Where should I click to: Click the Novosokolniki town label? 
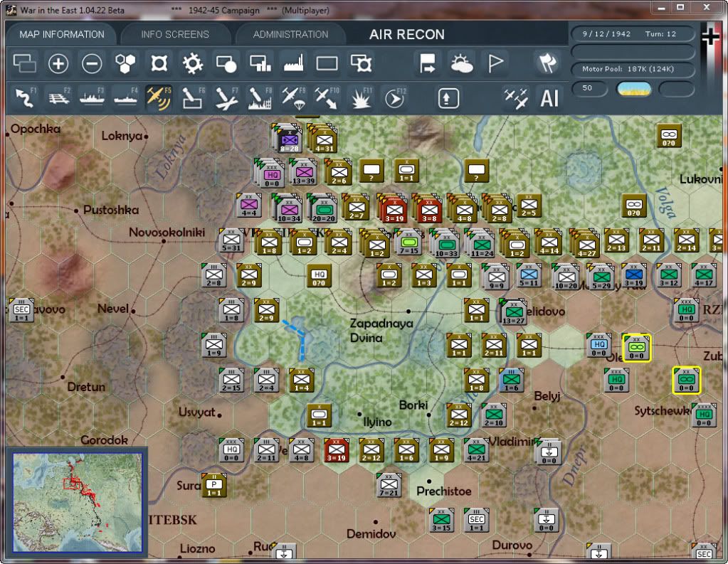click(x=167, y=232)
